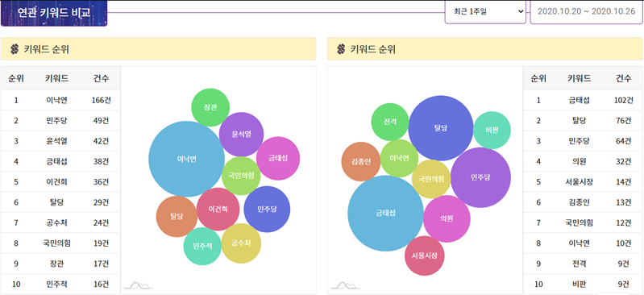Select the 민주당 bubble in left chart

267,209
